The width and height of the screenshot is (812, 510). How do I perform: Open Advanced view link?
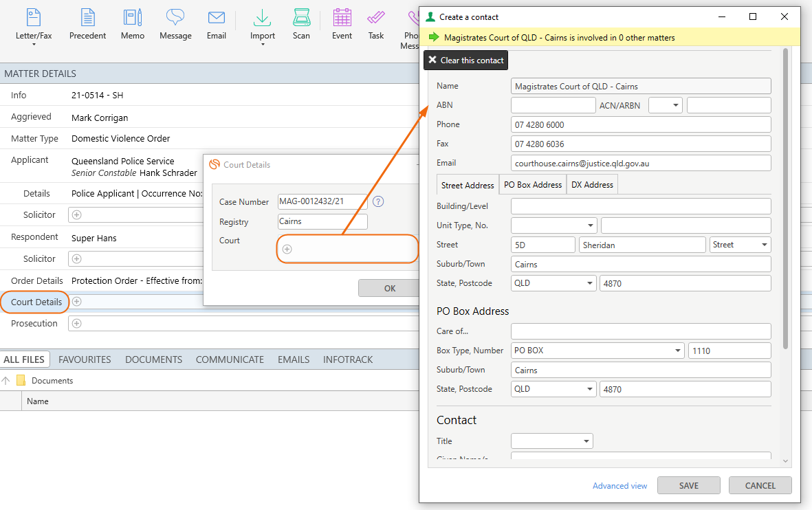point(620,486)
